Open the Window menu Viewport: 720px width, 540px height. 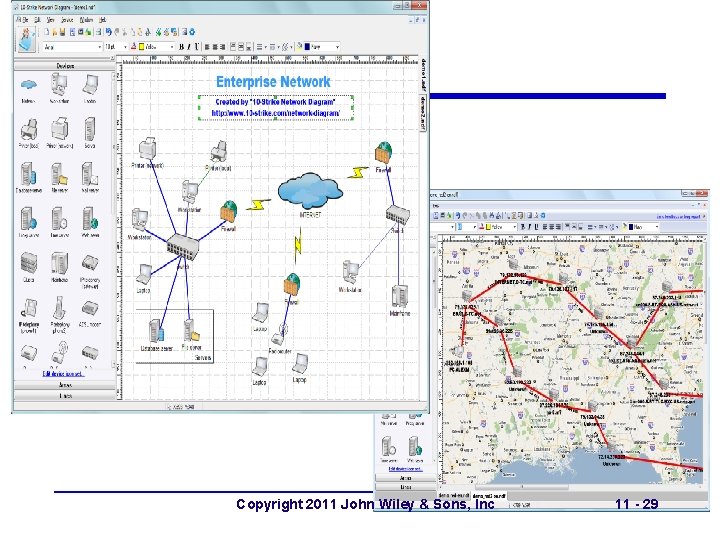coord(86,20)
